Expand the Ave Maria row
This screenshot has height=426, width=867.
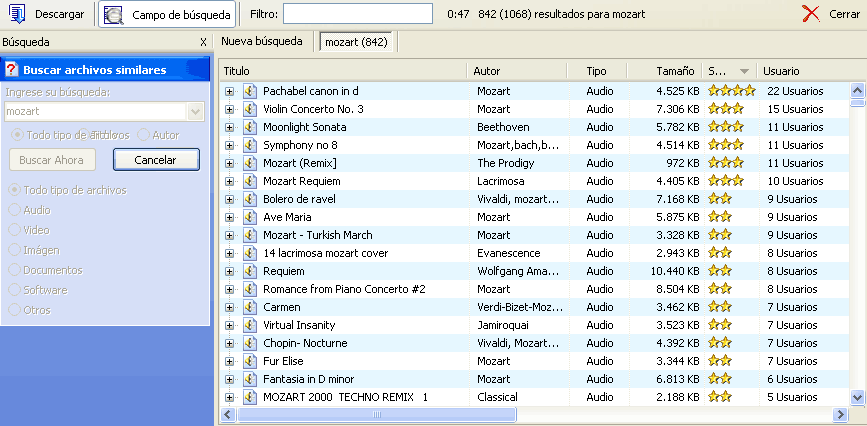pyautogui.click(x=229, y=217)
